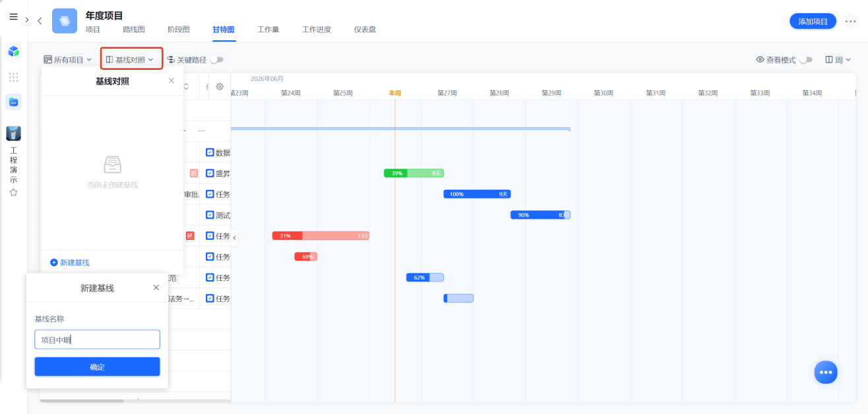868x414 pixels.
Task: Click the eye icon beside 查看模式
Action: 760,59
